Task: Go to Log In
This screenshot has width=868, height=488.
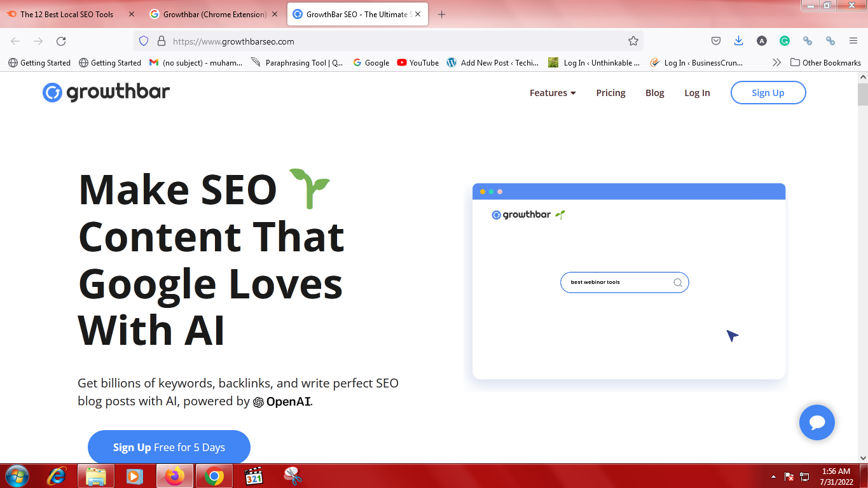Action: (x=697, y=93)
